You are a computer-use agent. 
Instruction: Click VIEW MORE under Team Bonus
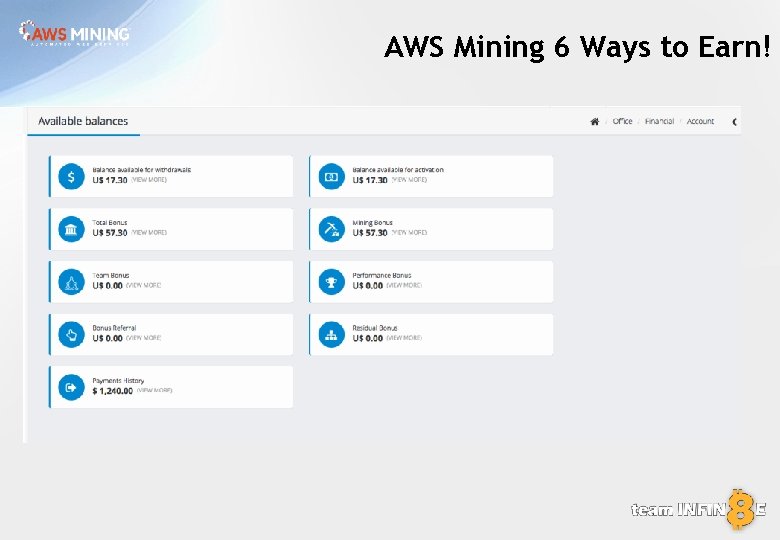(143, 285)
